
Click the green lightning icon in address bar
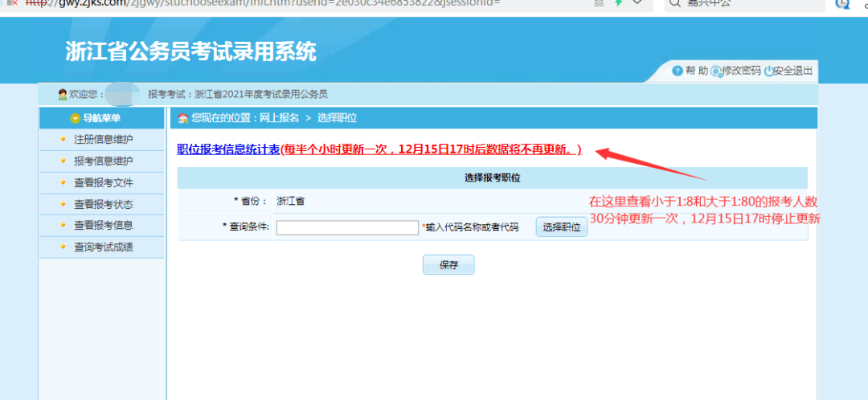[619, 2]
